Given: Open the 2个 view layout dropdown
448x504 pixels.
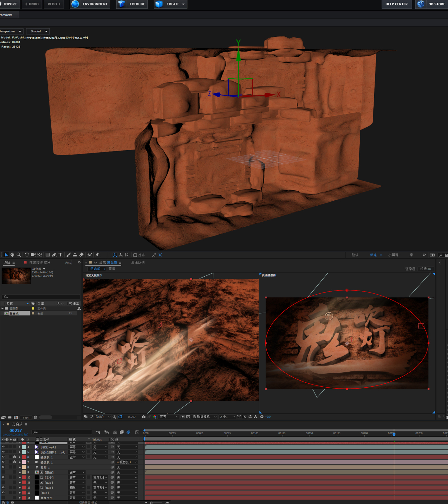Looking at the screenshot, I should click(x=227, y=417).
